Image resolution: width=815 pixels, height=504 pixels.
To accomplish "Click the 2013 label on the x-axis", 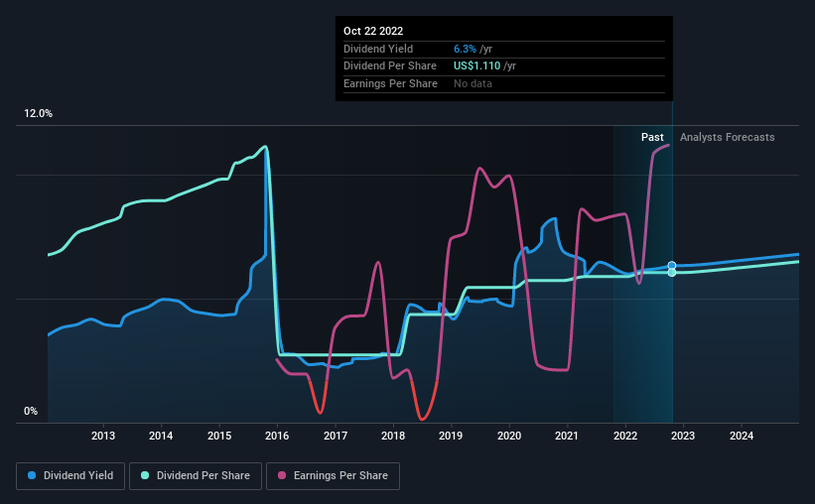I will pyautogui.click(x=103, y=436).
